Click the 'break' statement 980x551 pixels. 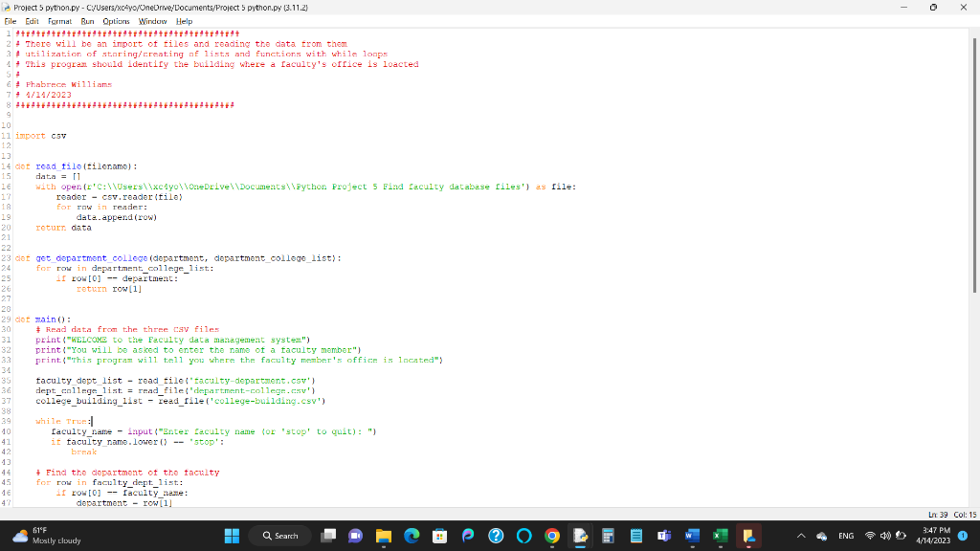84,452
